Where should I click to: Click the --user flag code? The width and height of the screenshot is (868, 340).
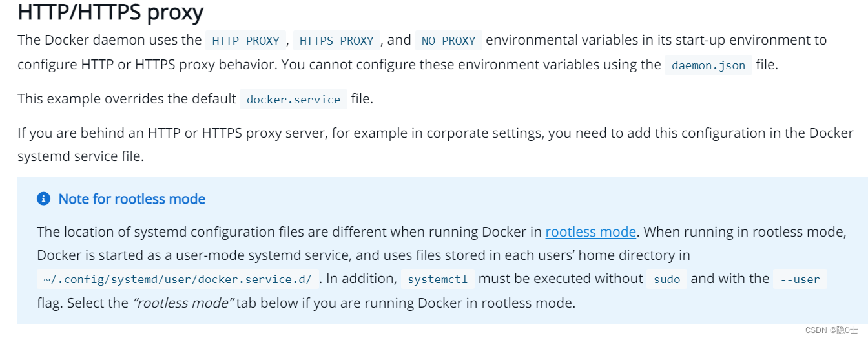pos(800,279)
